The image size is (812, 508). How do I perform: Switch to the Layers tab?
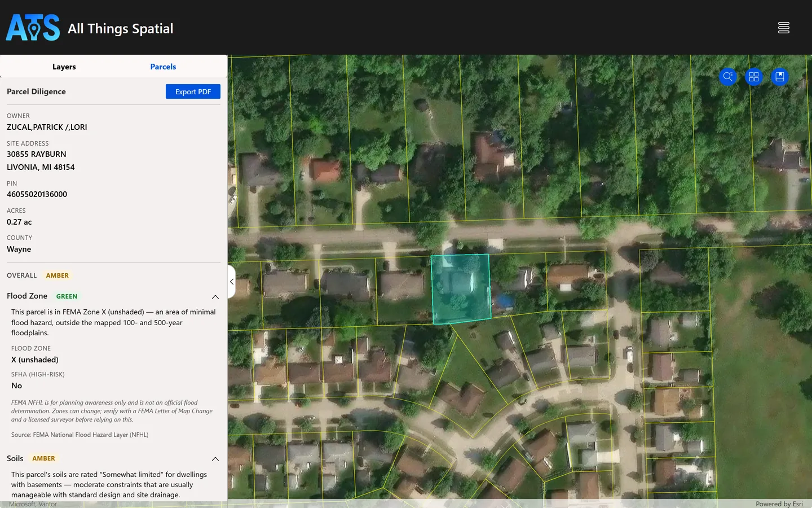click(64, 67)
